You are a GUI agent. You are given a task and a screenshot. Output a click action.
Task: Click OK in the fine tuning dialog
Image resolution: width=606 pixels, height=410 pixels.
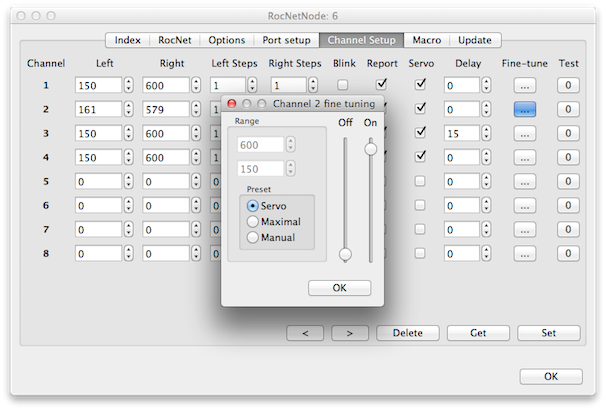(339, 288)
